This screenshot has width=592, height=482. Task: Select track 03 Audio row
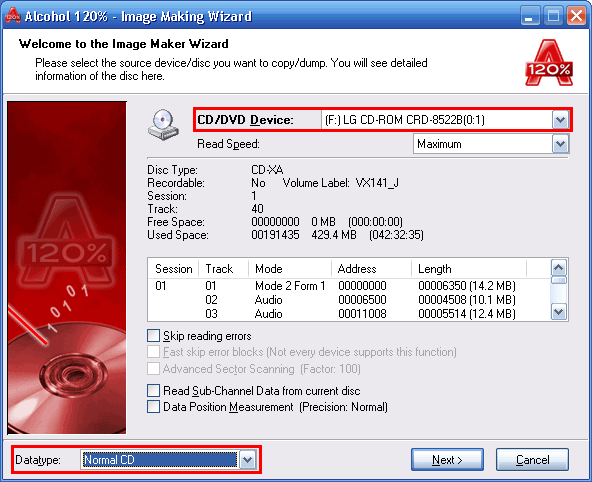[349, 314]
